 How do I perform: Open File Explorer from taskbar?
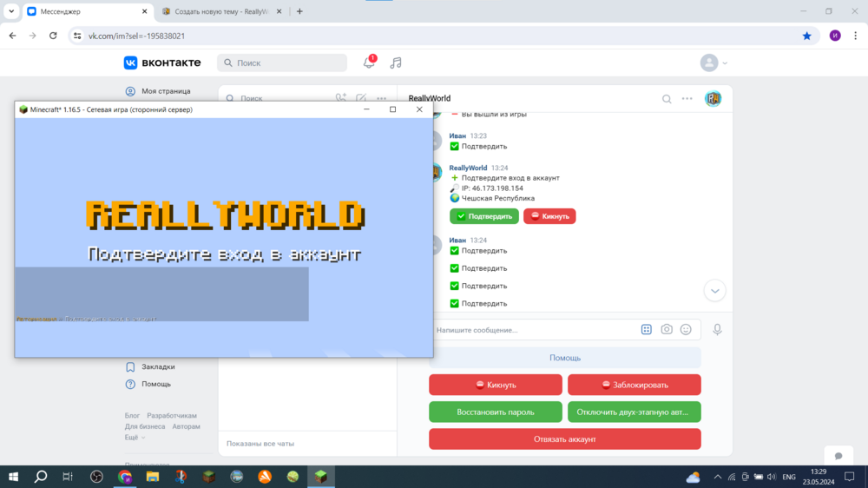tap(153, 477)
